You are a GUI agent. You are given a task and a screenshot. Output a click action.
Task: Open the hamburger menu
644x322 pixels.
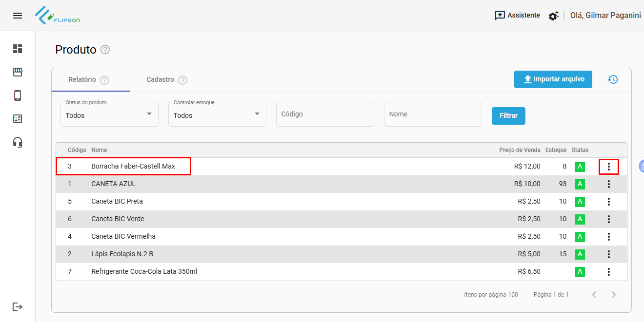coord(18,16)
